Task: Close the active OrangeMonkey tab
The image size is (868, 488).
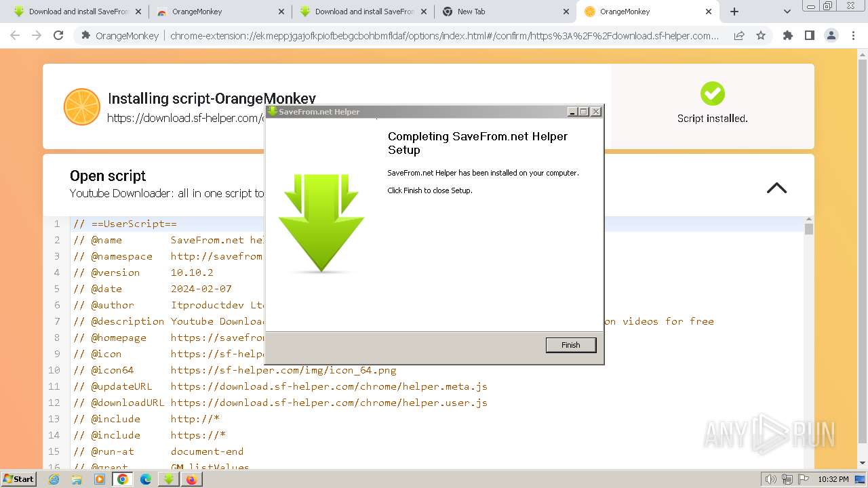Action: pos(709,12)
